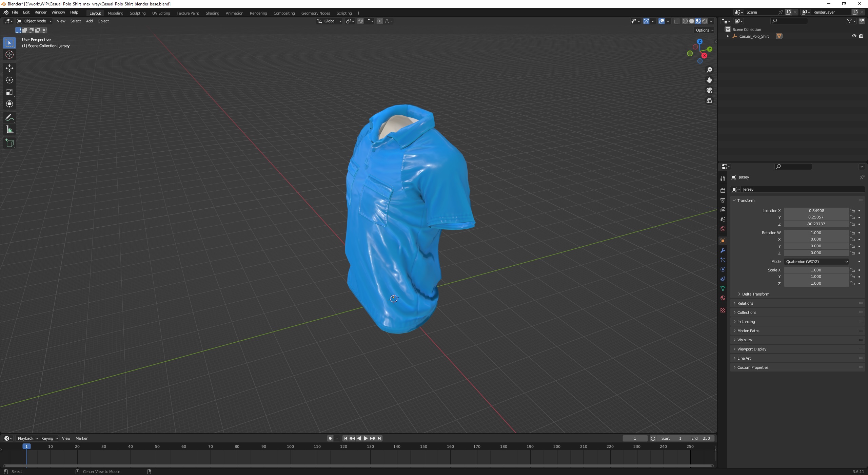Switch to the UV Editing workspace tab
The image size is (868, 475).
coord(161,13)
